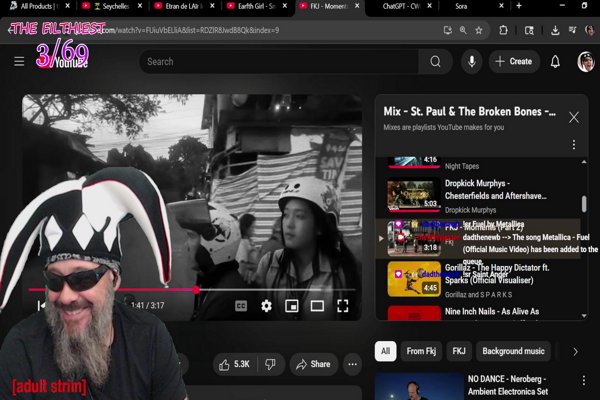This screenshot has width=600, height=400.
Task: Toggle theater mode on the player
Action: click(x=317, y=306)
